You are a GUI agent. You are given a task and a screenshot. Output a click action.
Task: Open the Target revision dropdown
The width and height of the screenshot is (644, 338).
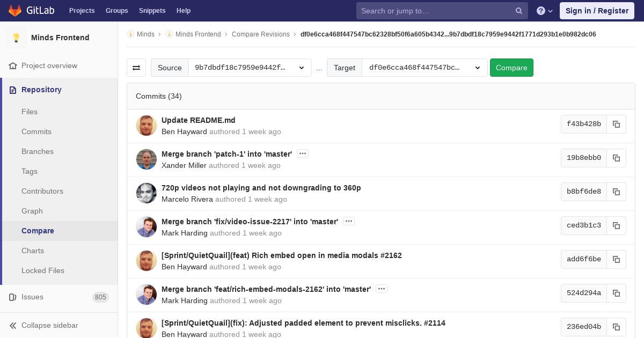pos(425,68)
